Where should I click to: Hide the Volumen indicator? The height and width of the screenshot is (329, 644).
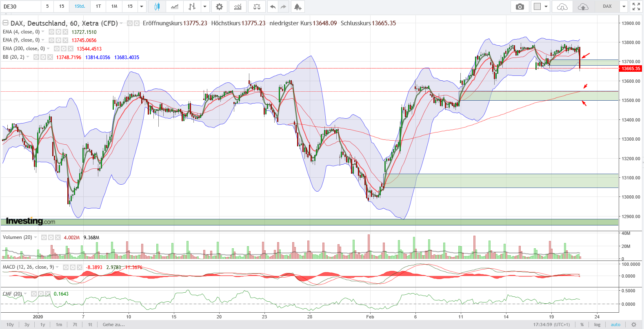pos(44,237)
